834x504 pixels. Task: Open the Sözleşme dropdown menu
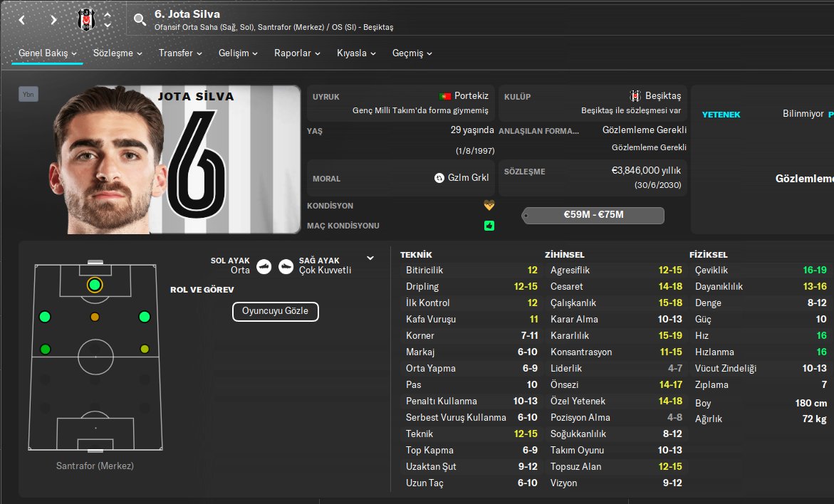tap(118, 53)
